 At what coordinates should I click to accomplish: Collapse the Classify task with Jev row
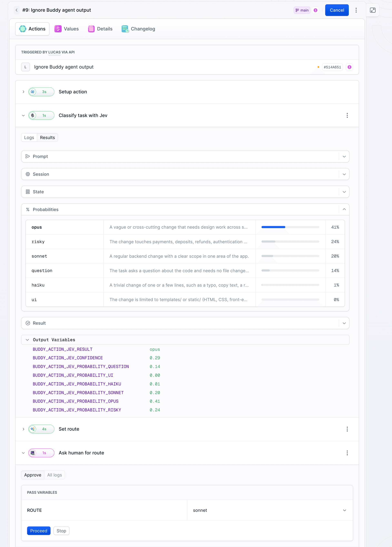pos(23,115)
